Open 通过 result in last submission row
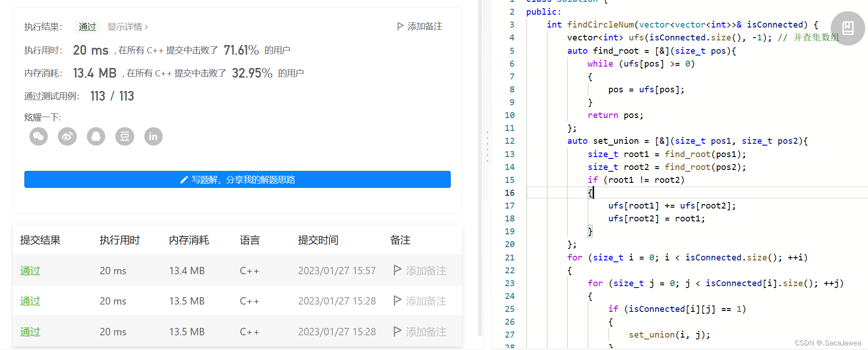The width and height of the screenshot is (868, 350). coord(30,332)
